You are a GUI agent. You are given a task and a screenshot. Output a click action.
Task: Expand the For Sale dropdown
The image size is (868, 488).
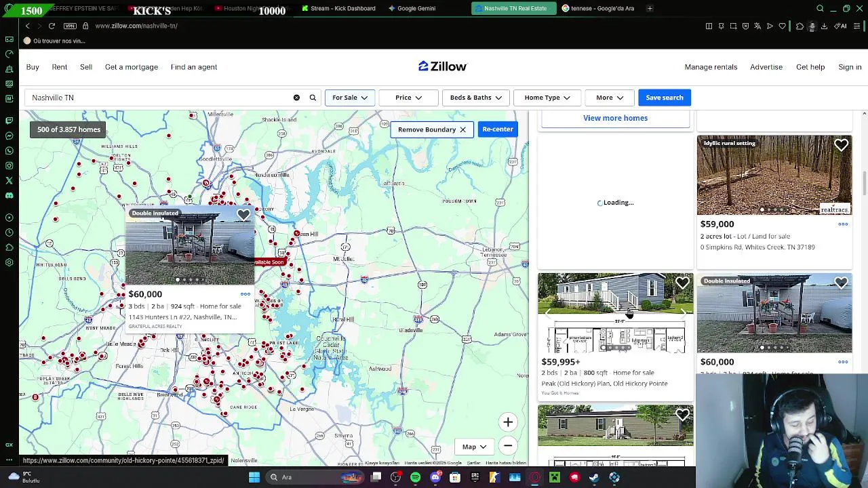click(x=349, y=98)
